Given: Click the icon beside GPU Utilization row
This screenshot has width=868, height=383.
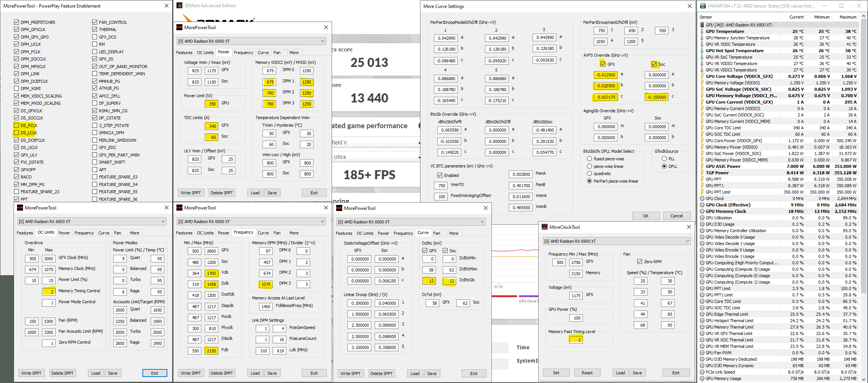Looking at the screenshot, I should (x=702, y=218).
